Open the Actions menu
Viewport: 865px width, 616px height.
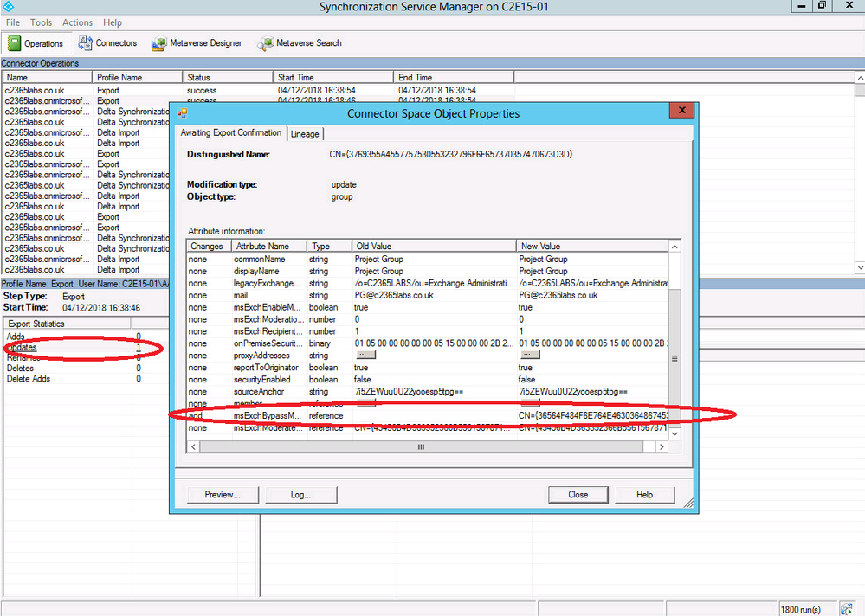pyautogui.click(x=77, y=22)
